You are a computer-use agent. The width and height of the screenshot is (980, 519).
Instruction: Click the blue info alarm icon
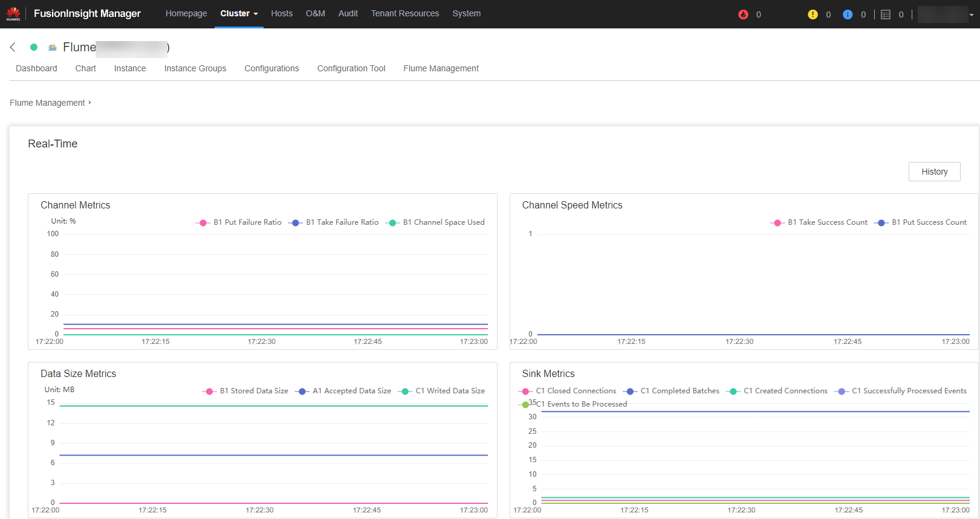848,15
